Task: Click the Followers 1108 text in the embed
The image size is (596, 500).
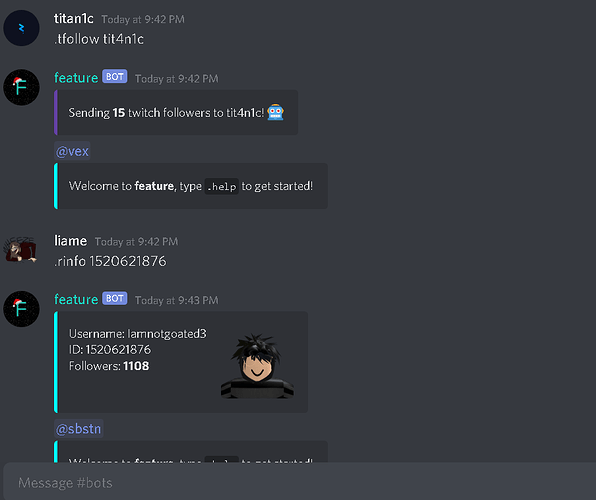Action: [109, 366]
